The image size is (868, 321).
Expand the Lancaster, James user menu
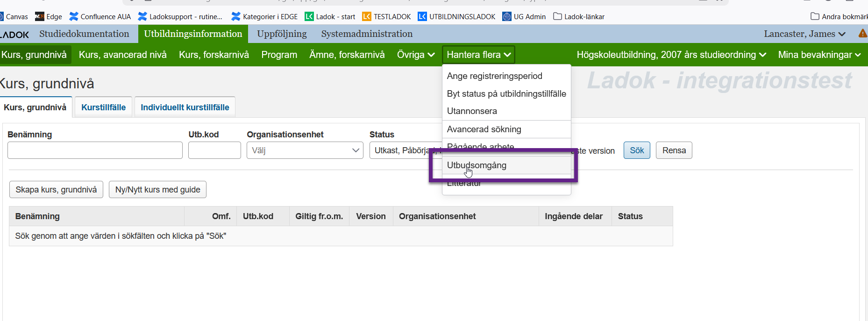tap(804, 34)
